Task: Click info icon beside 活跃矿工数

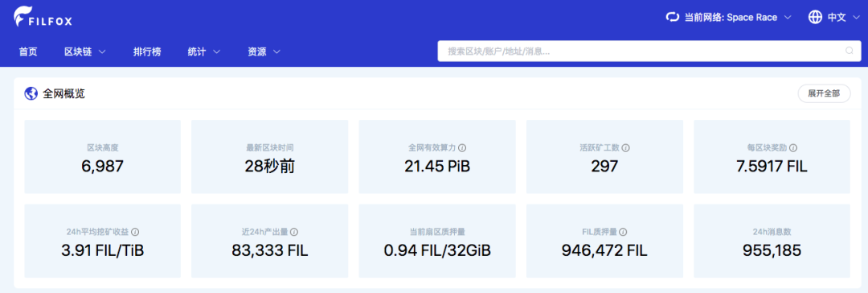Action: coord(626,148)
